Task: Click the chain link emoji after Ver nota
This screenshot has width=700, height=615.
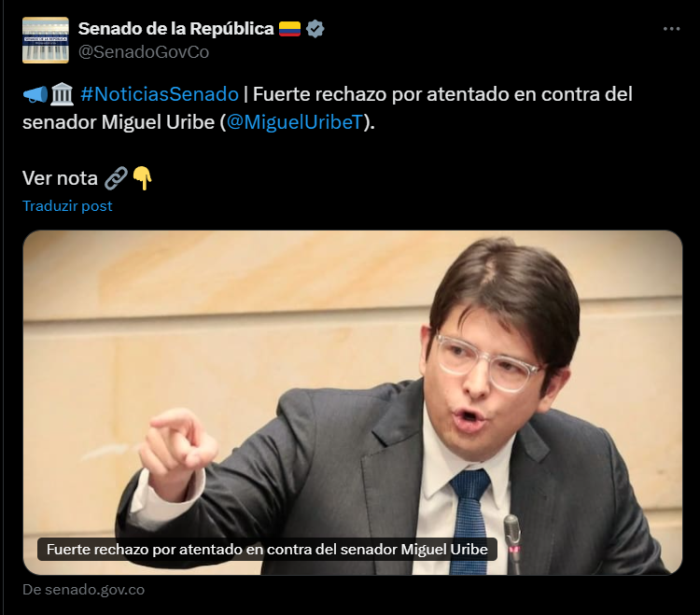Action: (x=116, y=178)
